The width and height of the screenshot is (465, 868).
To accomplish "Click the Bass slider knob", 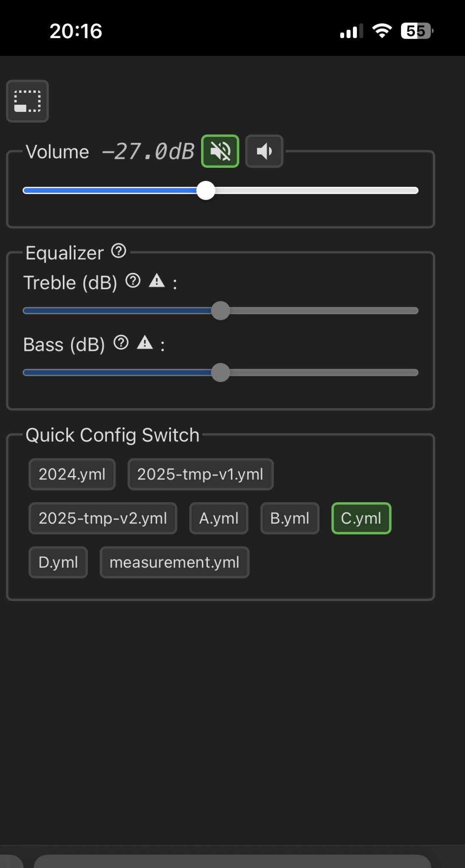I will tap(221, 373).
